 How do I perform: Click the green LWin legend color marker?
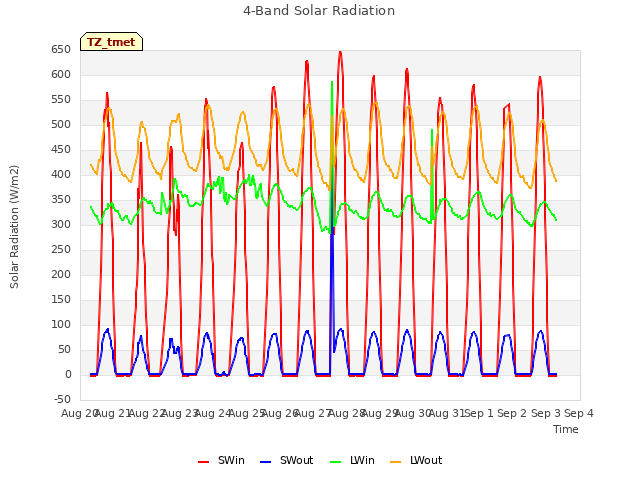(x=335, y=462)
